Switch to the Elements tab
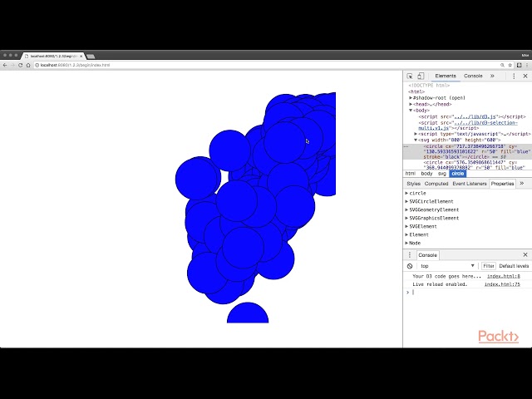Screen dimensions: 532x399 [x=446, y=76]
